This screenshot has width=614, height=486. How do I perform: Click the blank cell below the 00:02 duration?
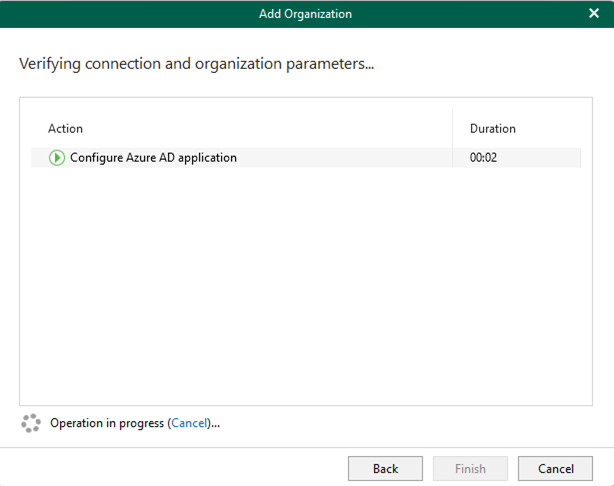coord(517,286)
